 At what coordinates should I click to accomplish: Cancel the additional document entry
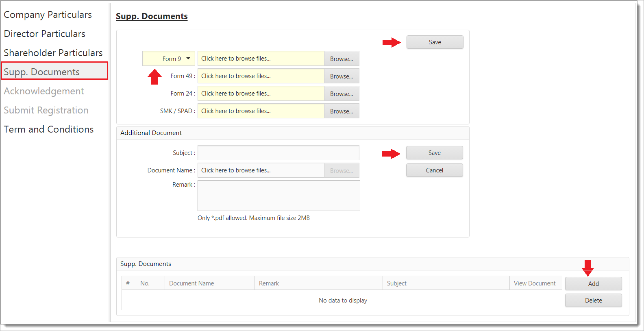pos(434,170)
